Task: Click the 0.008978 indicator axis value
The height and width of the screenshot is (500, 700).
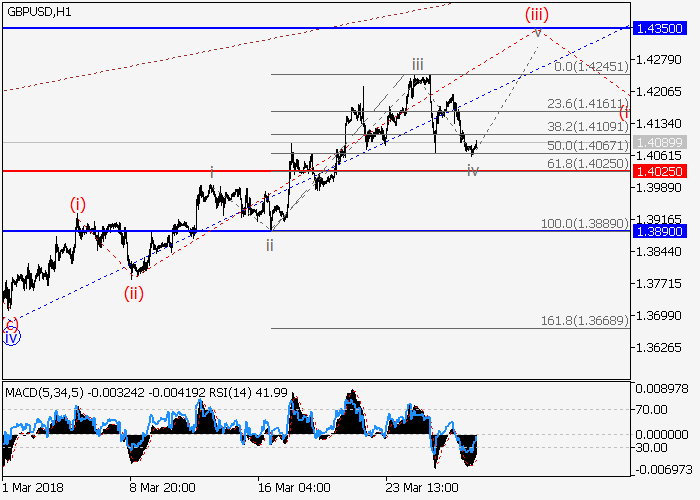Action: (662, 389)
